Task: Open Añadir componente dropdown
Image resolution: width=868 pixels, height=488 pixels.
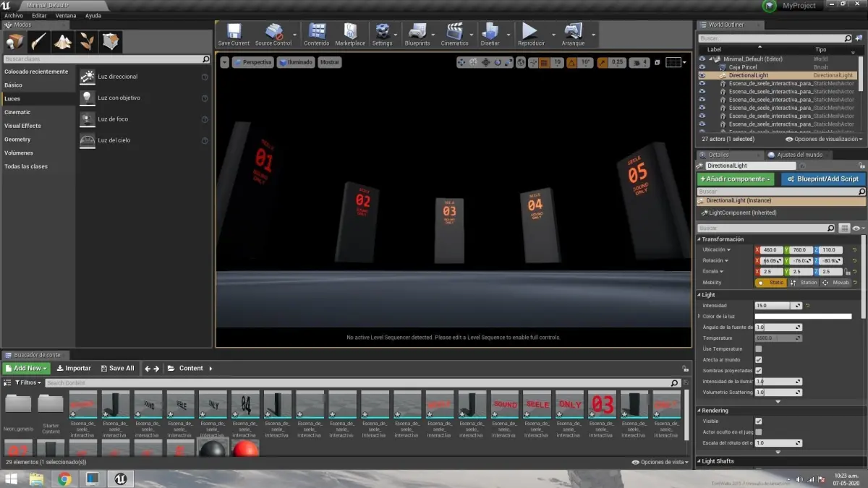Action: [736, 179]
